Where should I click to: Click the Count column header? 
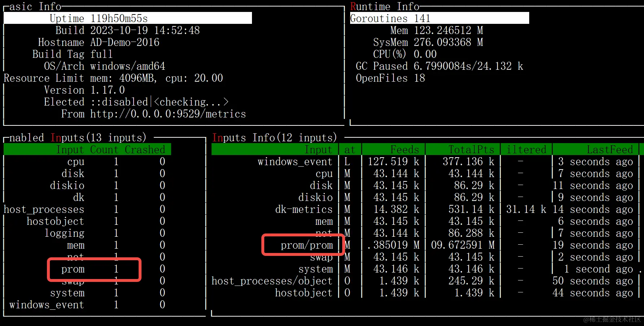click(x=104, y=149)
